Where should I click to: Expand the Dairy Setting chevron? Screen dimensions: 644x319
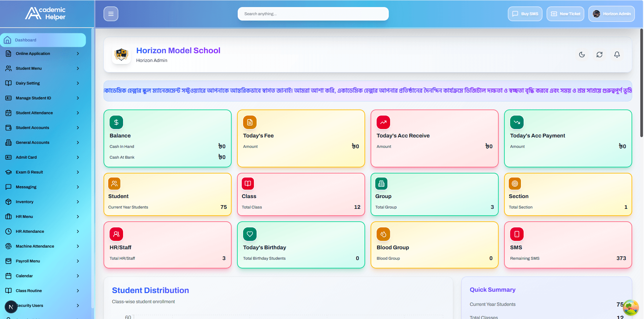pyautogui.click(x=78, y=83)
